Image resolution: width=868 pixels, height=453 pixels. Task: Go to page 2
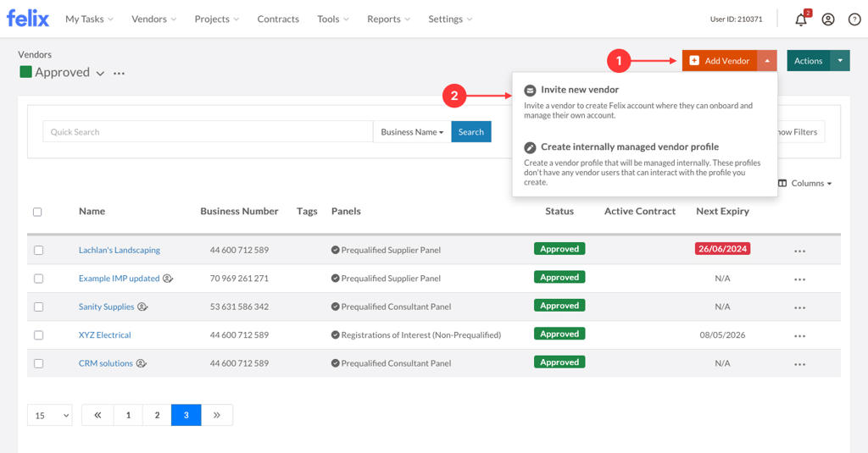point(157,415)
